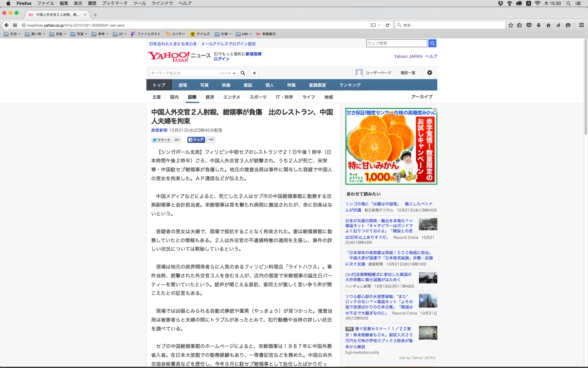The height and width of the screenshot is (368, 588).
Task: Click the Pocket save icon
Action: [x=529, y=25]
